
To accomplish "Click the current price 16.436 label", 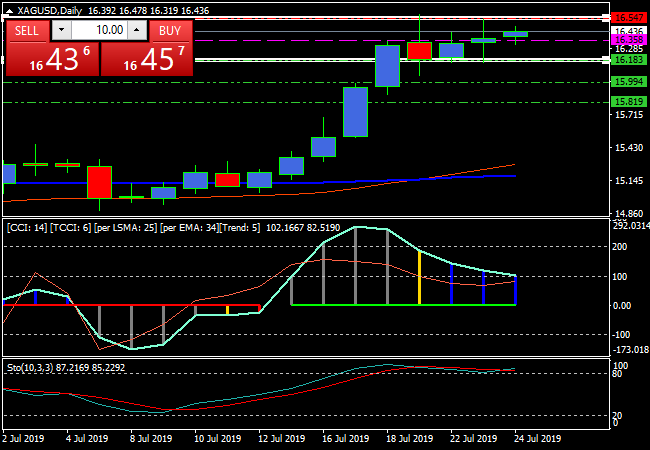I will click(626, 31).
